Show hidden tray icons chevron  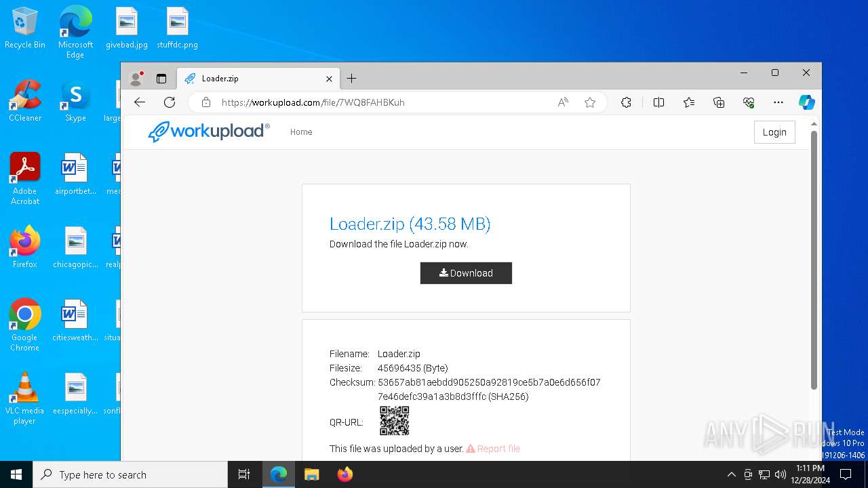click(731, 474)
